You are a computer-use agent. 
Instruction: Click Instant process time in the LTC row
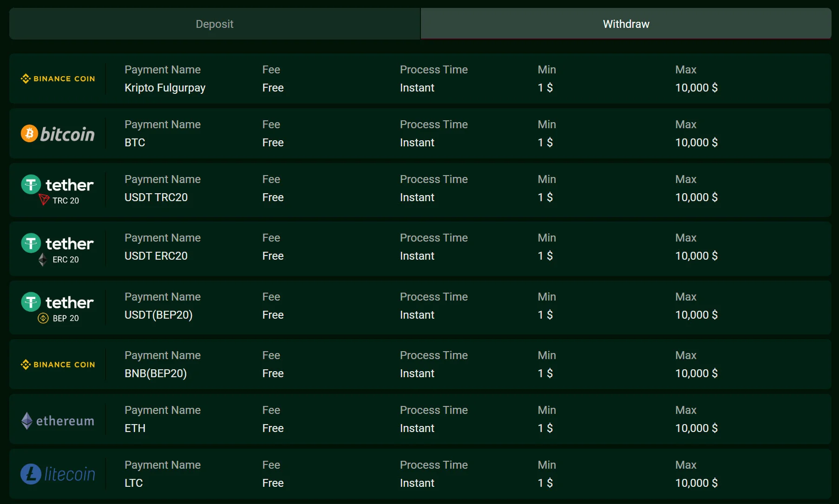coord(417,483)
